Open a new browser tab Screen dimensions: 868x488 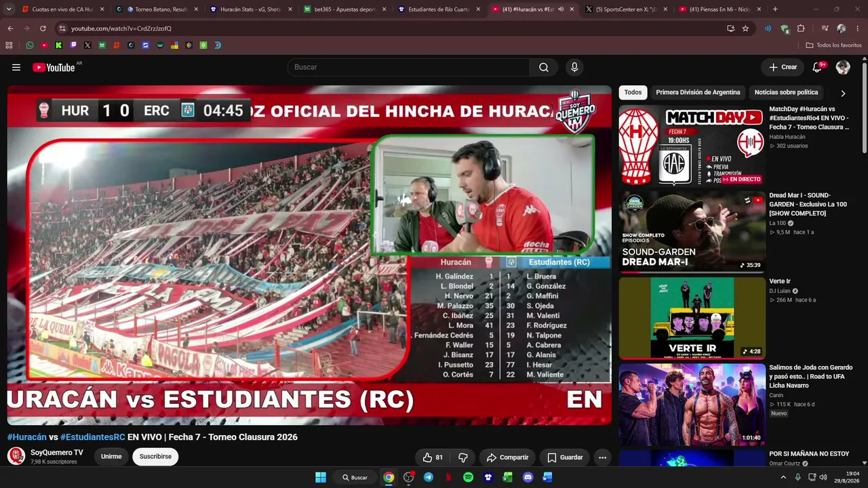pyautogui.click(x=775, y=9)
